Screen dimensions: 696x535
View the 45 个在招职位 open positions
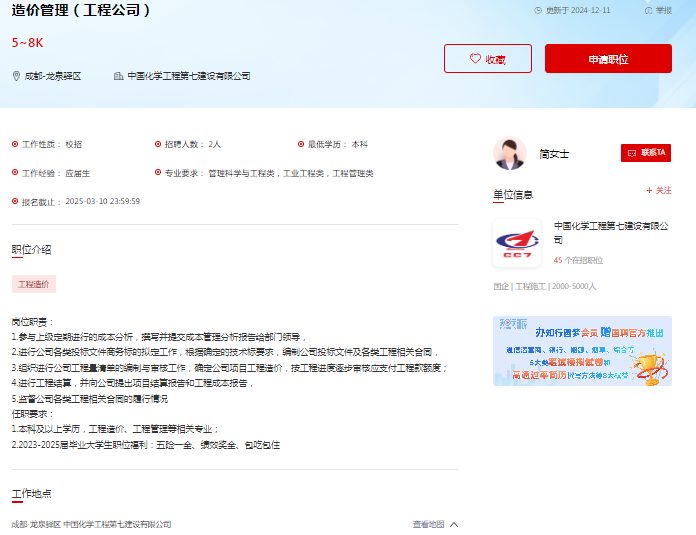click(578, 260)
